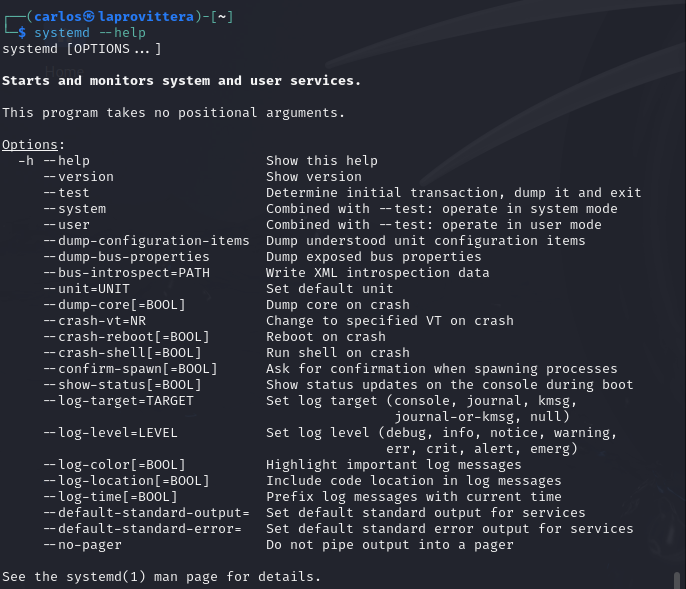686x589 pixels.
Task: Click the underlined Options heading
Action: click(30, 145)
